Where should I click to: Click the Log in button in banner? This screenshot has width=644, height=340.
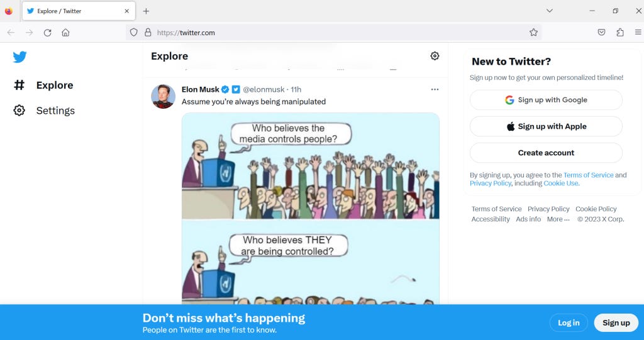[x=569, y=323]
